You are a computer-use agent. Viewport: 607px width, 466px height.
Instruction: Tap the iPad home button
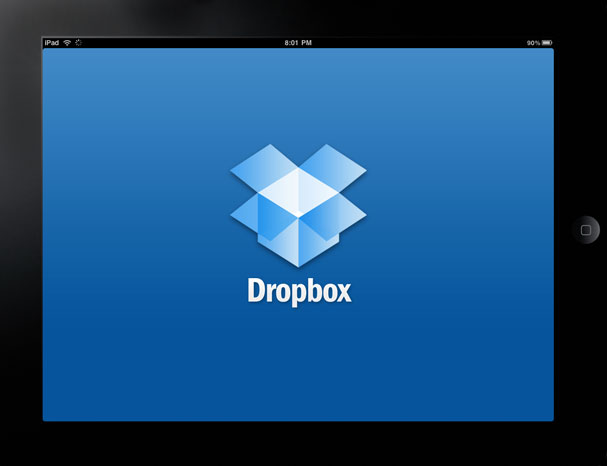[x=586, y=230]
